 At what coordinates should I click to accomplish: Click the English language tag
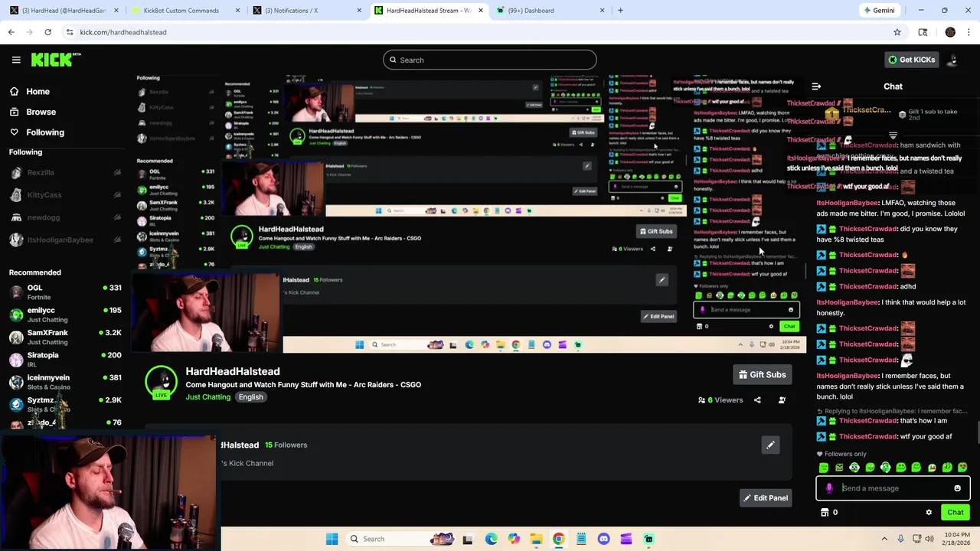coord(250,397)
